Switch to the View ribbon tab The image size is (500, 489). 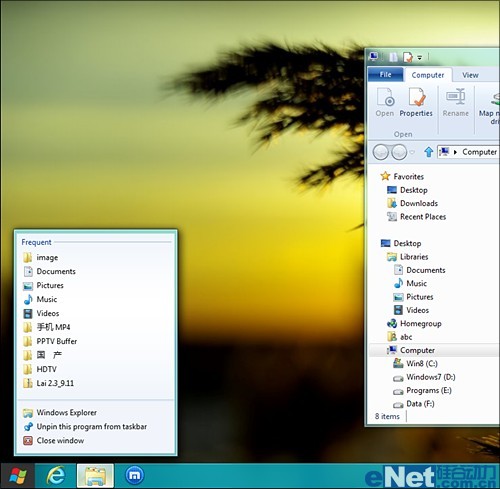pos(470,75)
